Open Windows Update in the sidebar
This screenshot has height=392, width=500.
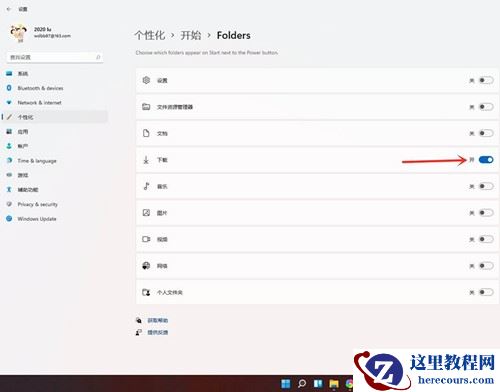54,219
